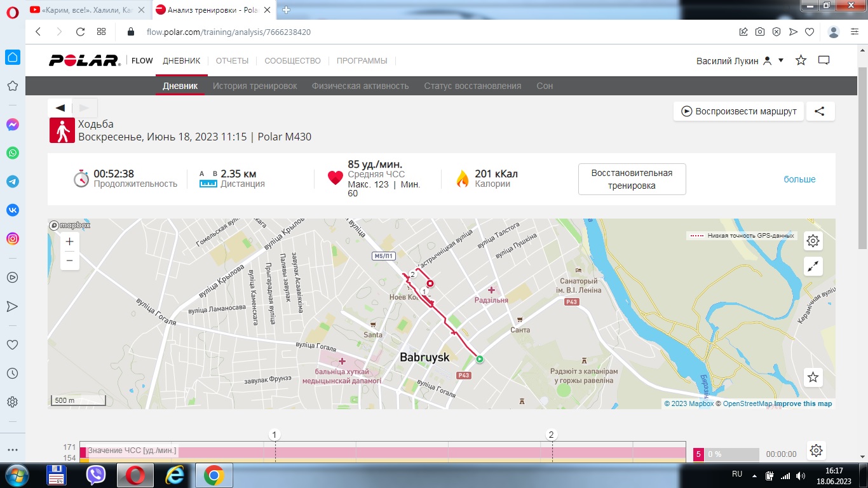Click the Polar favorites star icon
The image size is (868, 488).
point(801,60)
